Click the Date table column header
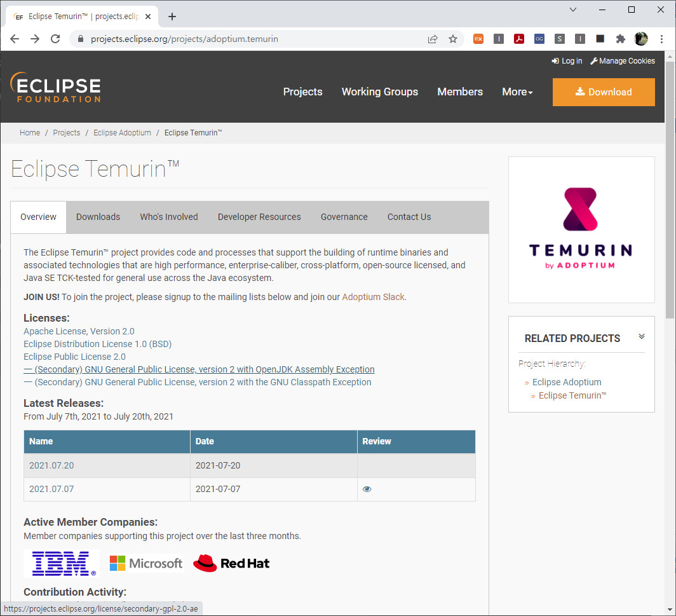This screenshot has width=676, height=616. [x=274, y=441]
